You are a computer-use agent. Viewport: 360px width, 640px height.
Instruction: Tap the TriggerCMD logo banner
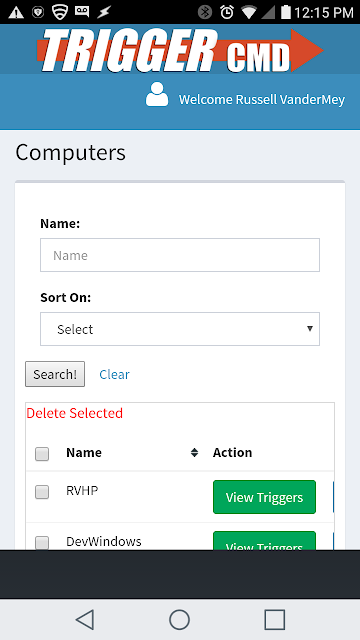(x=180, y=50)
